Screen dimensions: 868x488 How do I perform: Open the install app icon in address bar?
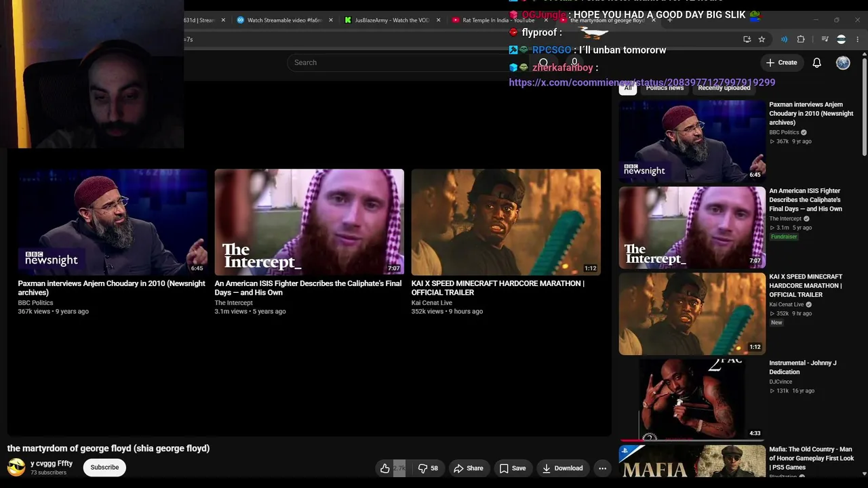tap(747, 39)
